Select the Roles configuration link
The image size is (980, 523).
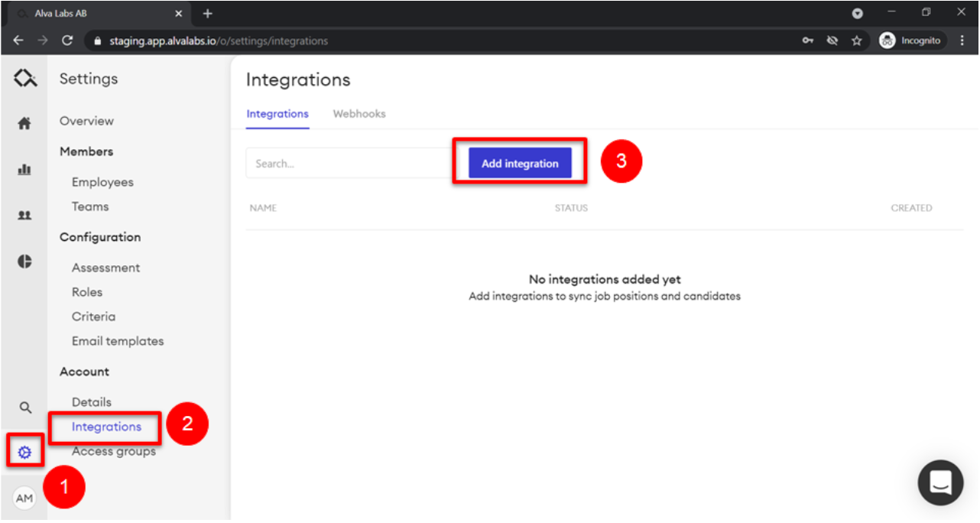pyautogui.click(x=86, y=291)
